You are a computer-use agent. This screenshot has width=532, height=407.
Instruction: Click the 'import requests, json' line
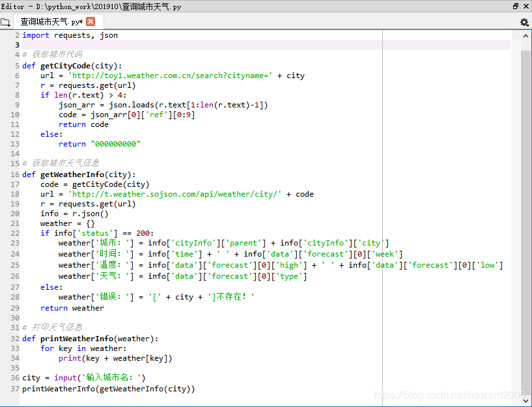(x=70, y=35)
